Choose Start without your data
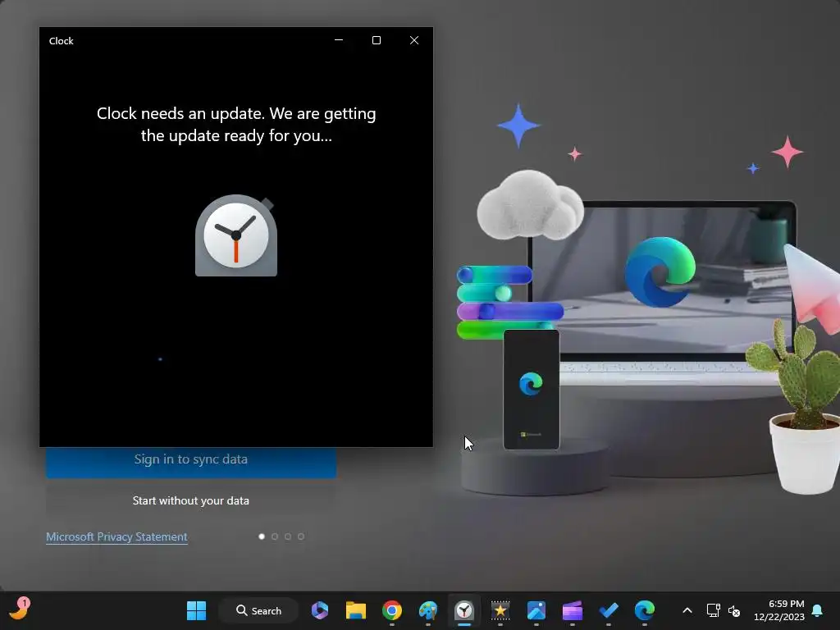 coord(190,500)
